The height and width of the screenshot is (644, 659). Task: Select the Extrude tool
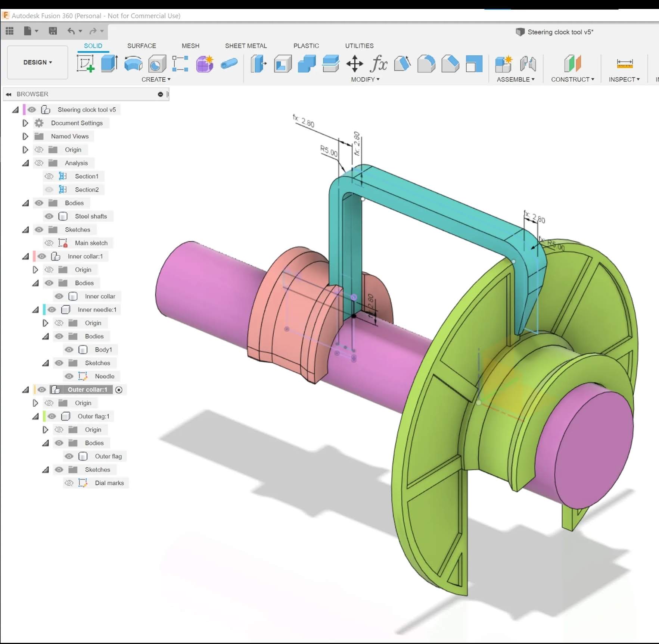109,63
